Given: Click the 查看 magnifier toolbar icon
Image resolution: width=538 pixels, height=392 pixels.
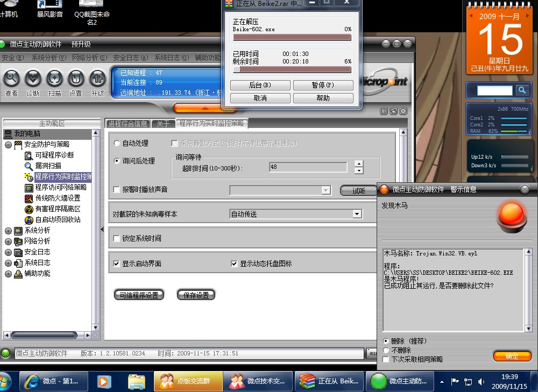Looking at the screenshot, I should 12,79.
